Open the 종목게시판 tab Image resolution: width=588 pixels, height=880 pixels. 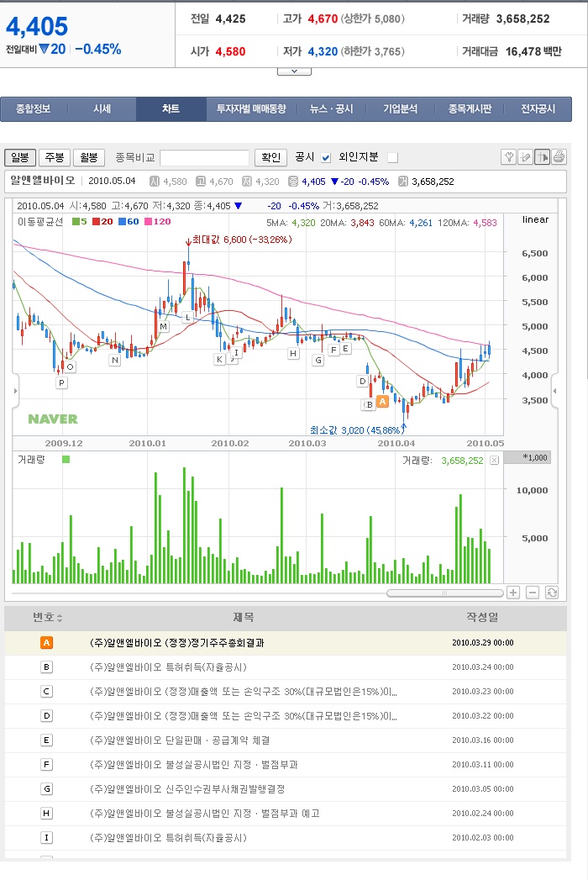click(470, 109)
